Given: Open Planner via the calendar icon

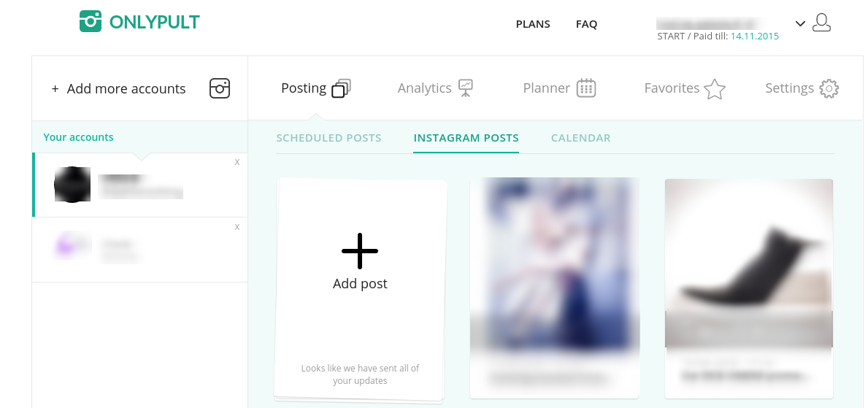Looking at the screenshot, I should (x=586, y=88).
